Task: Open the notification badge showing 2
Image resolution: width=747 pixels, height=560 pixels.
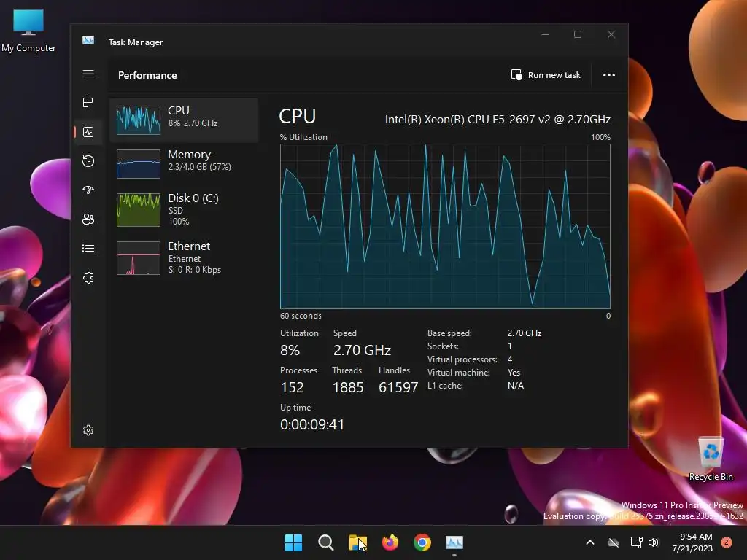Action: (727, 542)
